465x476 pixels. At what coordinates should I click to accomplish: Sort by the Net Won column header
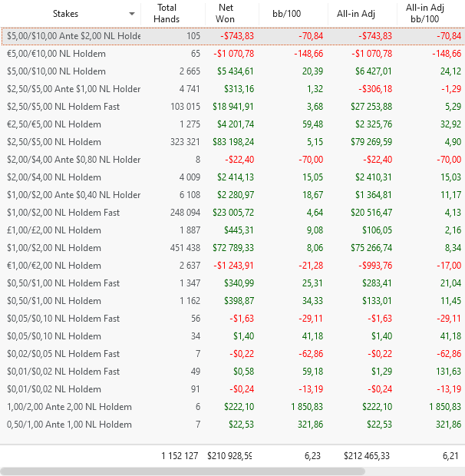[x=226, y=13]
